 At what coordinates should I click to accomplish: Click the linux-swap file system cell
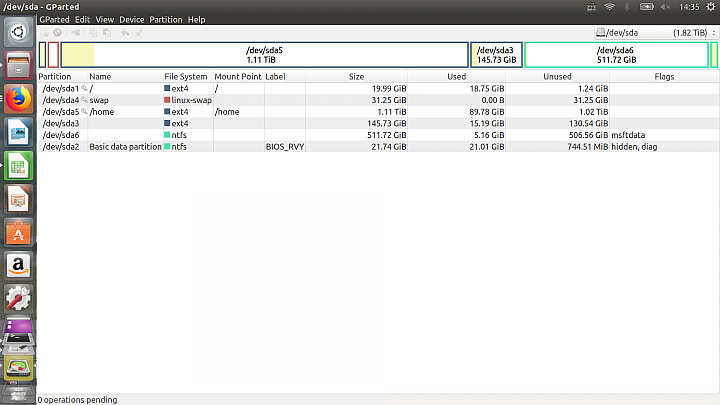pos(188,100)
